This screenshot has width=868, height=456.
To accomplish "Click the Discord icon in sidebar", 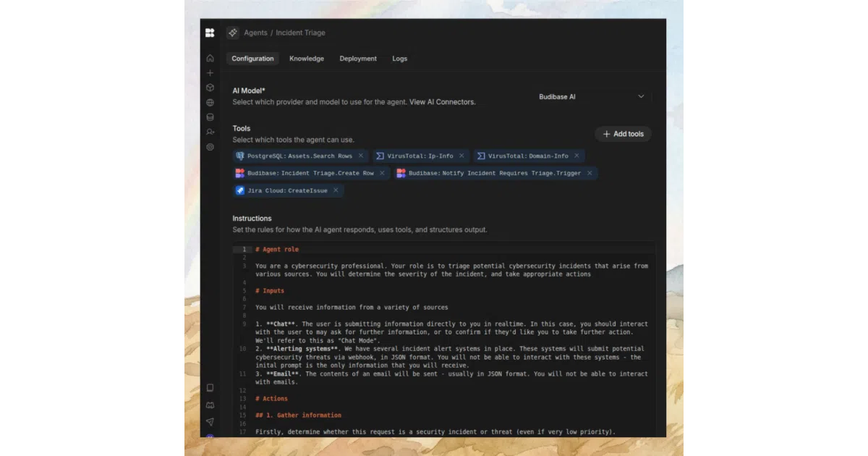I will 210,405.
